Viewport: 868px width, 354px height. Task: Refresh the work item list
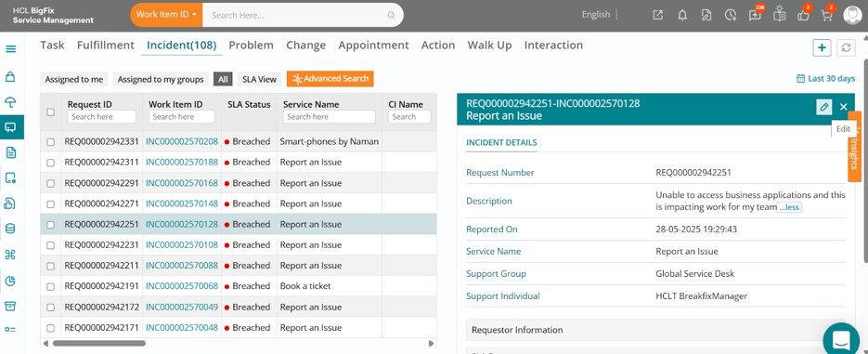pos(846,47)
